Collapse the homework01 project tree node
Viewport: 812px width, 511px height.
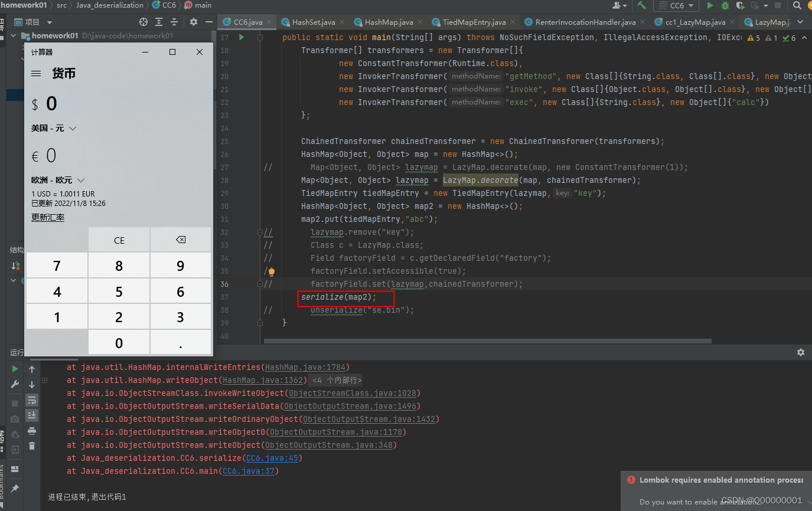click(x=14, y=35)
